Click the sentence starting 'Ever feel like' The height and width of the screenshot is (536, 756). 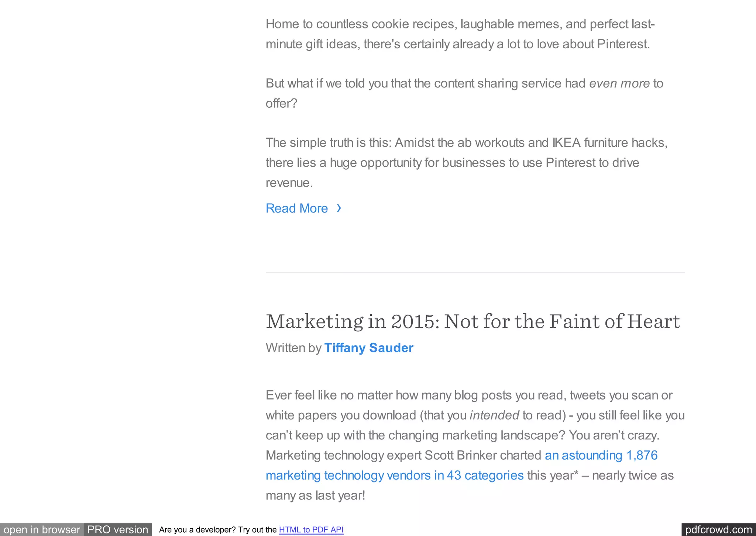pyautogui.click(x=469, y=395)
